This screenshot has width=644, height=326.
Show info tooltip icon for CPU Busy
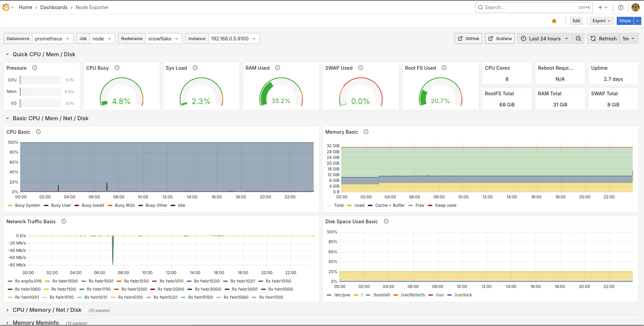117,68
